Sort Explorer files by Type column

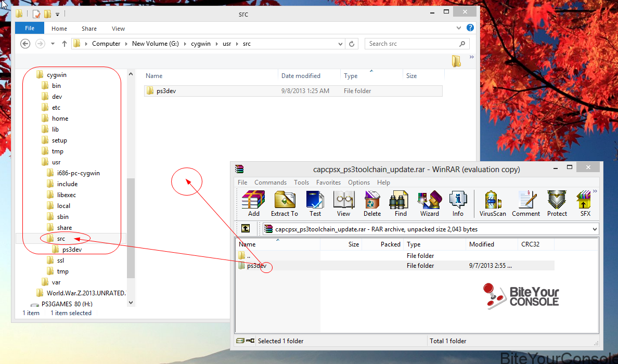coord(371,75)
